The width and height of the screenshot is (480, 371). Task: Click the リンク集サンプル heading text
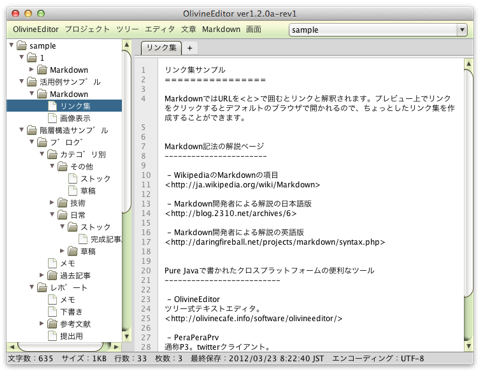tap(195, 70)
